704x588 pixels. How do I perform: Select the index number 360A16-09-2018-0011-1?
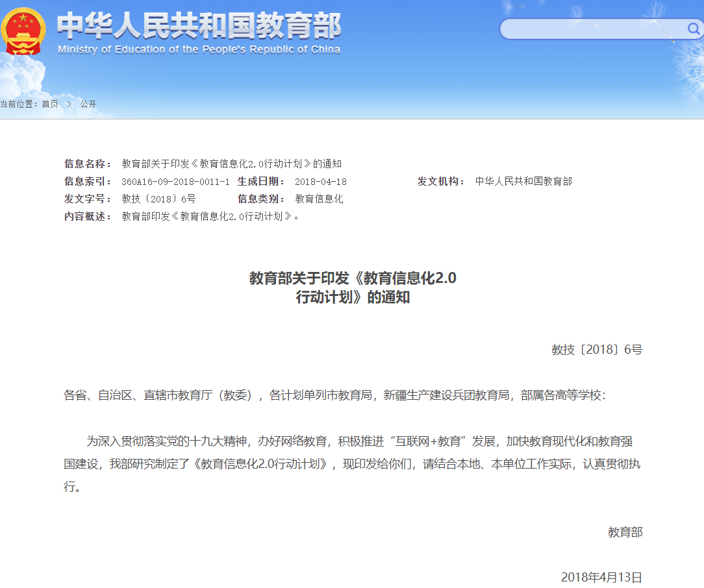[x=175, y=182]
